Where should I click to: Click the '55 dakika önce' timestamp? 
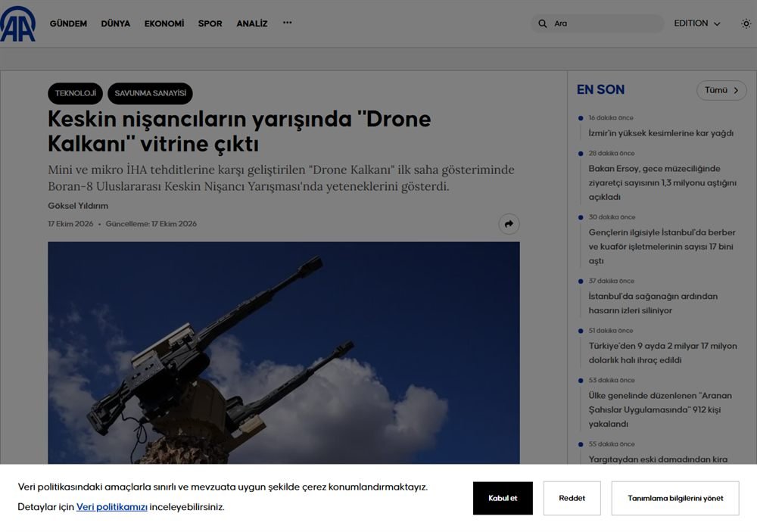click(x=612, y=444)
